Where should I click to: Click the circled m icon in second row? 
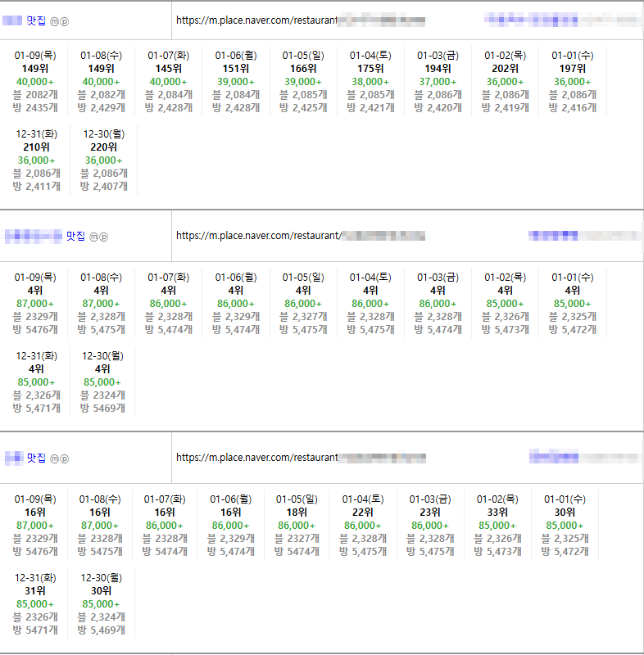click(93, 237)
